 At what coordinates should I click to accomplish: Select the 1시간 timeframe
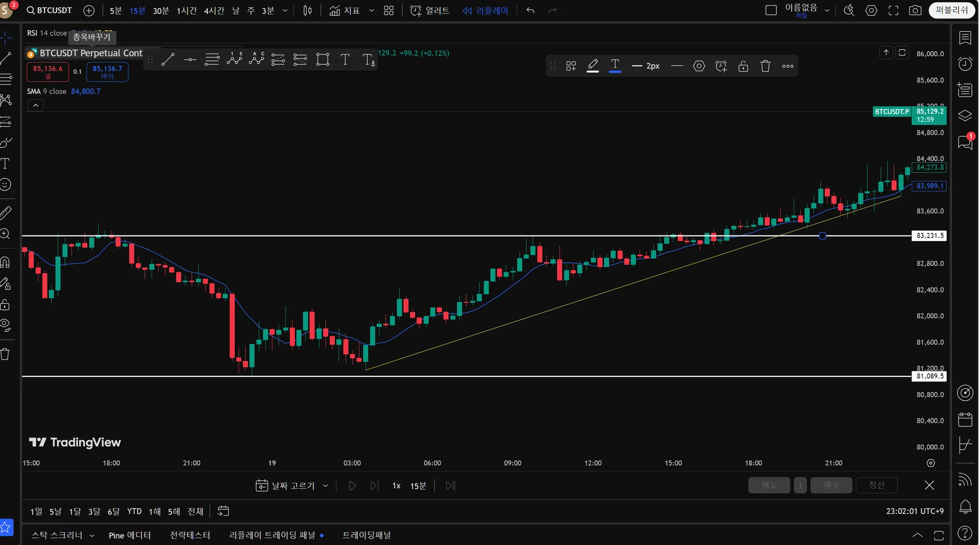pyautogui.click(x=186, y=10)
